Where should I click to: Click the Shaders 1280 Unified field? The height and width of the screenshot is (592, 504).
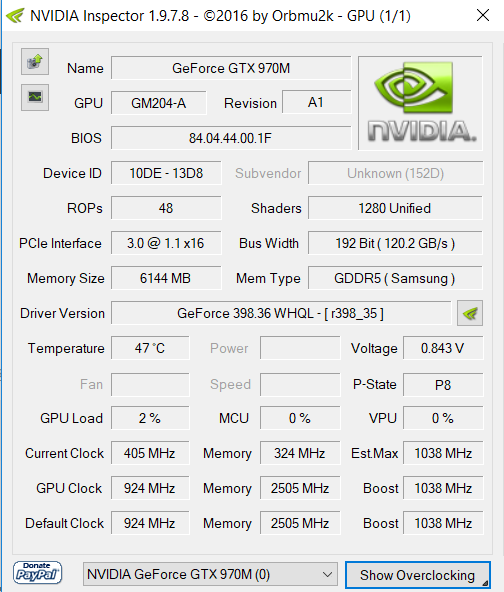(x=395, y=208)
